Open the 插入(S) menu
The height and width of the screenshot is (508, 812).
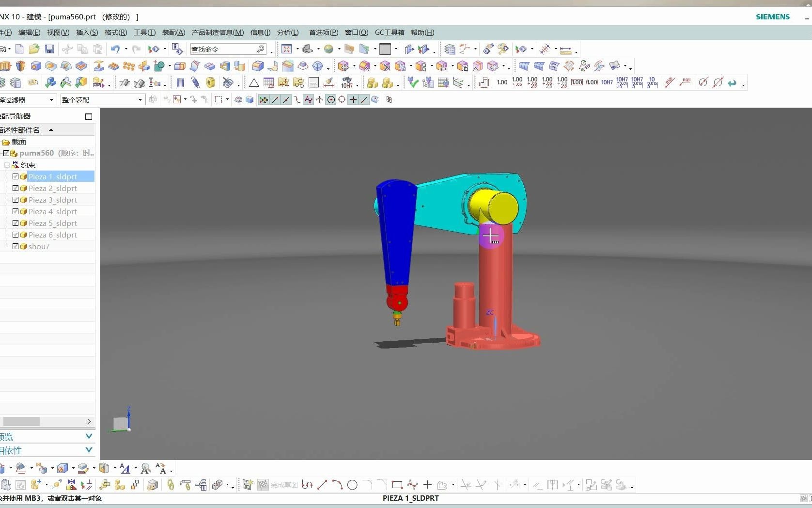pos(87,32)
